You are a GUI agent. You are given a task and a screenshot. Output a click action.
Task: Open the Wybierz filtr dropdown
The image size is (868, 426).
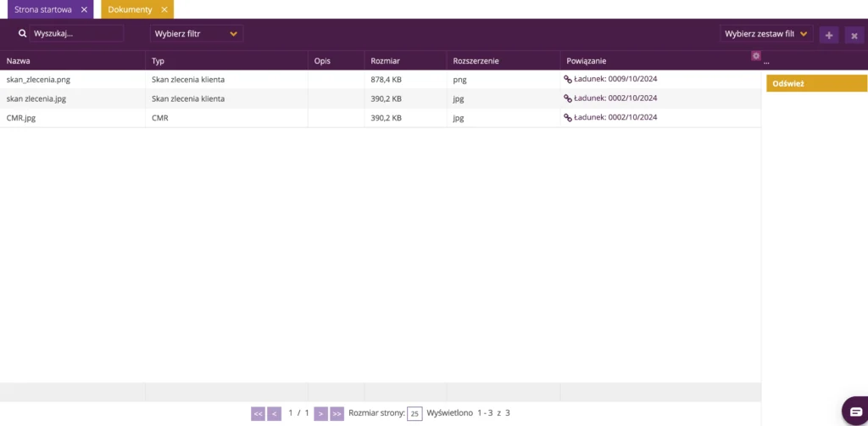coord(197,34)
